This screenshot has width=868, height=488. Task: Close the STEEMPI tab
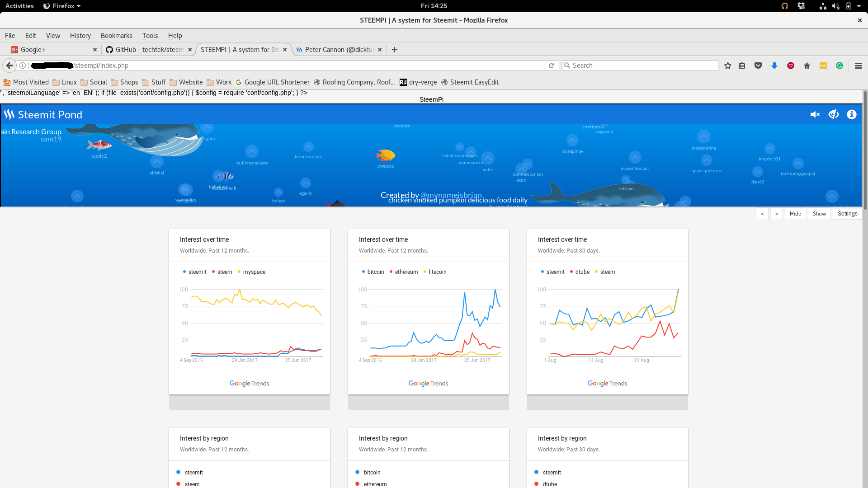(x=285, y=50)
